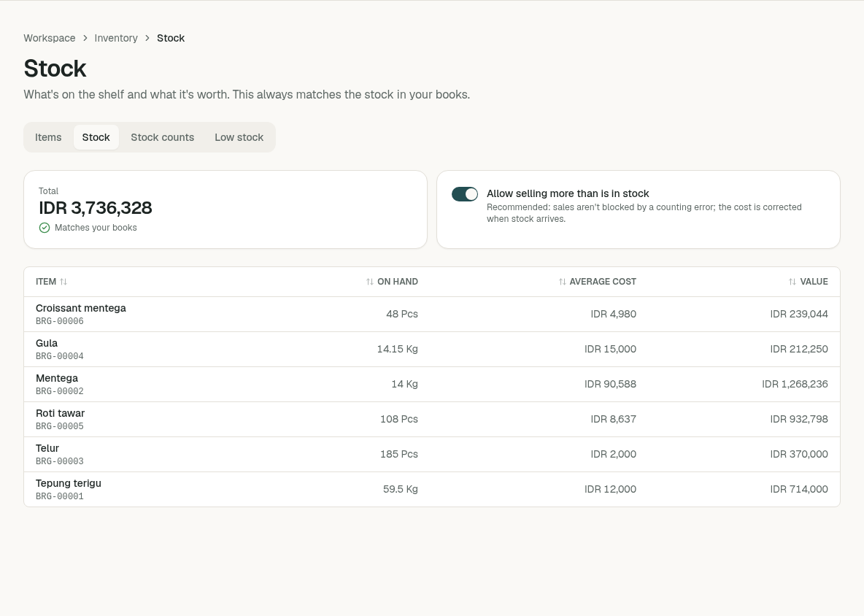The width and height of the screenshot is (864, 616).
Task: Click the value IDR 1,268,236
Action: click(x=795, y=384)
